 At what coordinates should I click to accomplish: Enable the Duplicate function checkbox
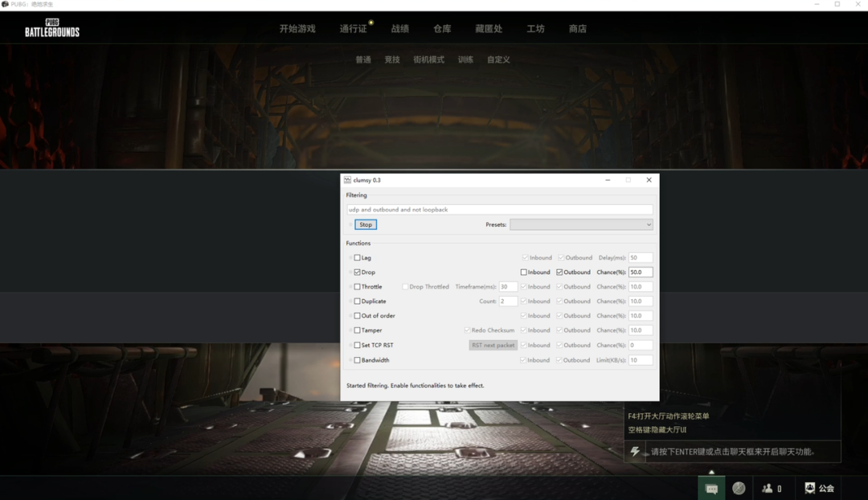click(357, 301)
